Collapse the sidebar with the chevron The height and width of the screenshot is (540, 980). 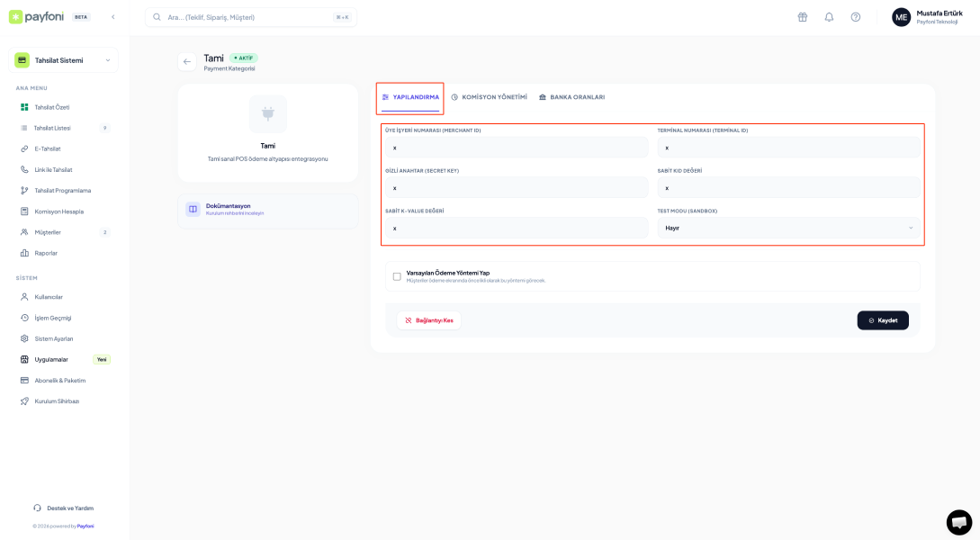pos(112,16)
